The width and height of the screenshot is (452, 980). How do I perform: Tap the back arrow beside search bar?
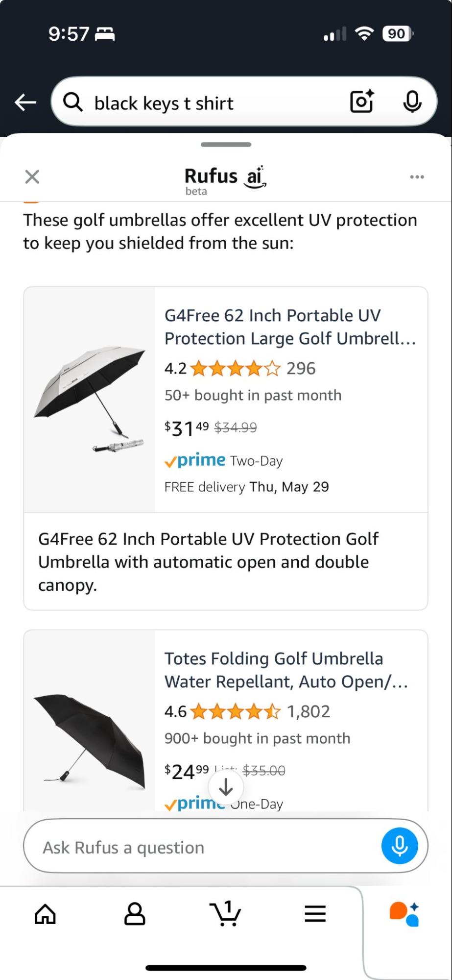click(x=25, y=102)
